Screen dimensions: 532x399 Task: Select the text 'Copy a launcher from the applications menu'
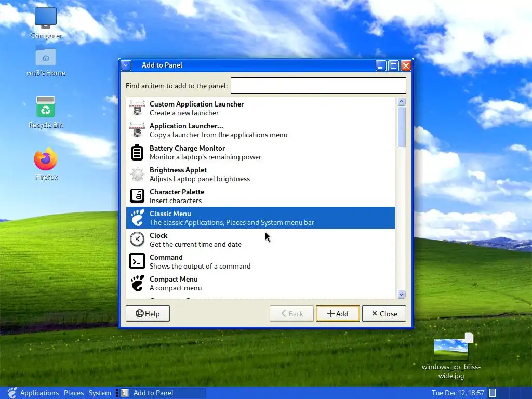tap(219, 135)
